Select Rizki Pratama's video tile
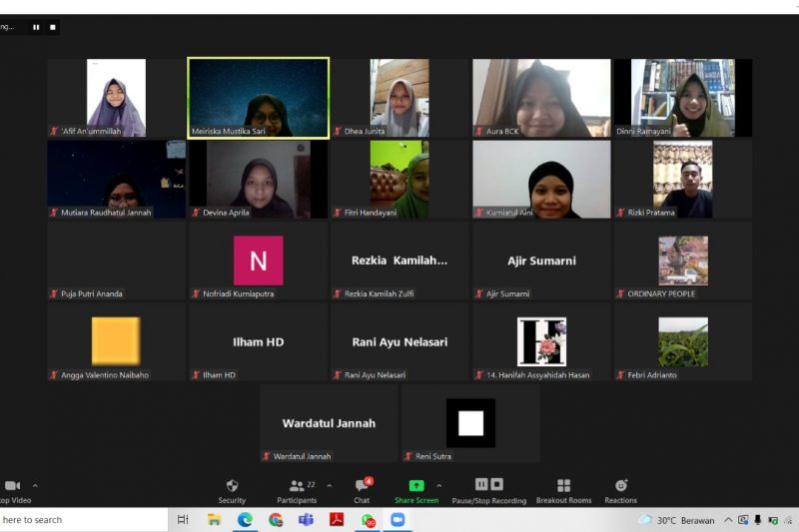This screenshot has height=532, width=799. pyautogui.click(x=683, y=180)
